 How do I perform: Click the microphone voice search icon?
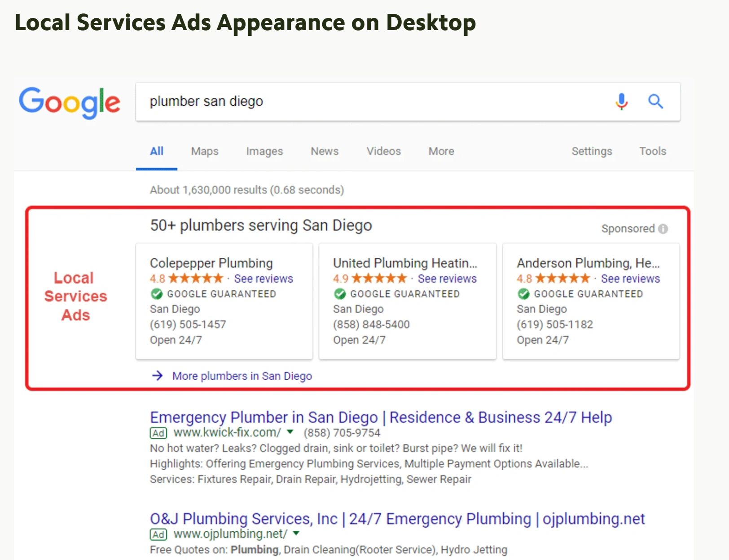pos(621,102)
